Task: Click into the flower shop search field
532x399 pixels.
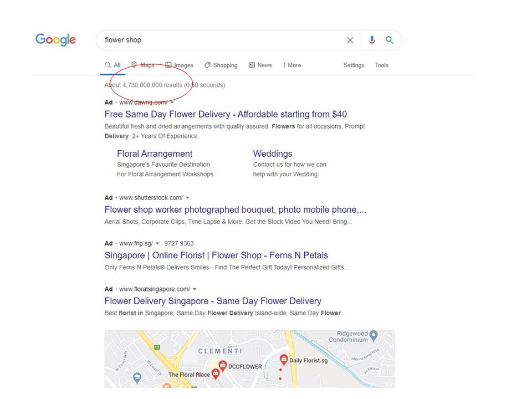Action: click(x=221, y=40)
